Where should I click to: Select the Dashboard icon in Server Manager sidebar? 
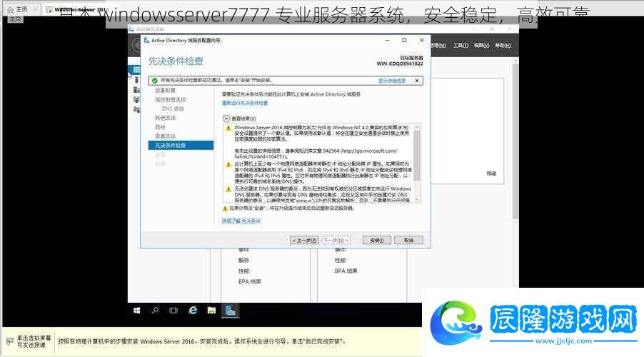click(136, 70)
